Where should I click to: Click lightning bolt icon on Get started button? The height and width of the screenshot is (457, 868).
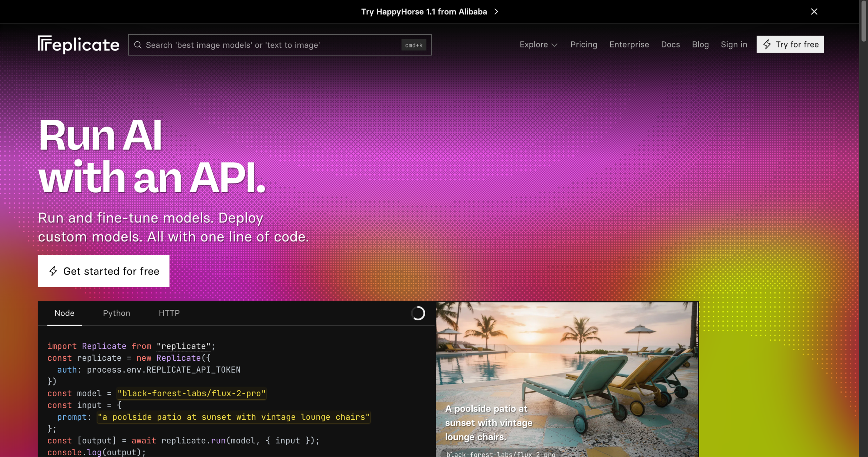click(x=53, y=271)
